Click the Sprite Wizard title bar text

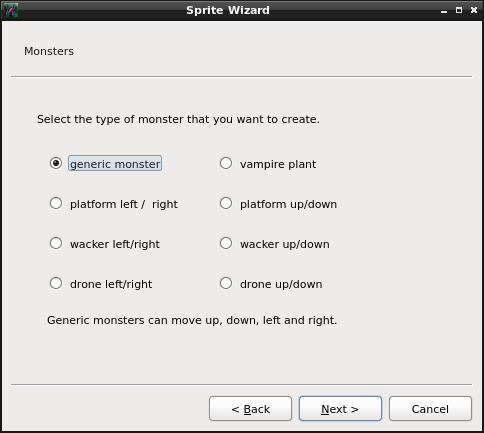click(228, 10)
